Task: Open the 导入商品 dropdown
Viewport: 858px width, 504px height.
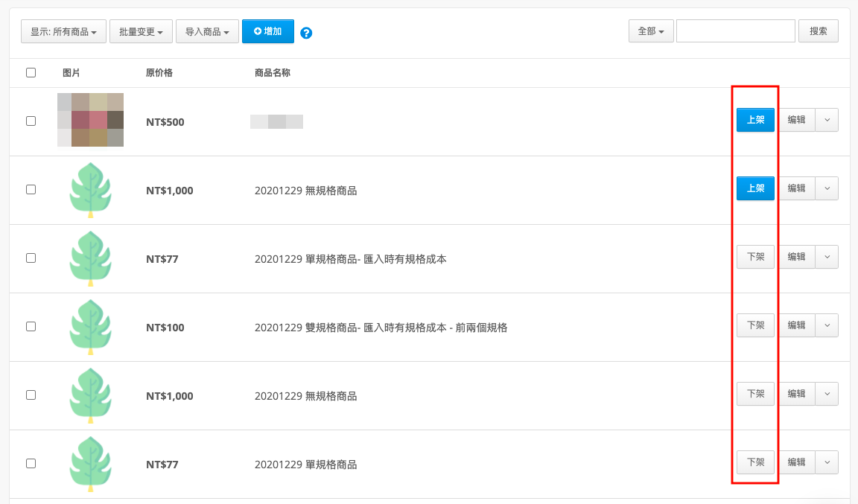Action: click(x=207, y=31)
